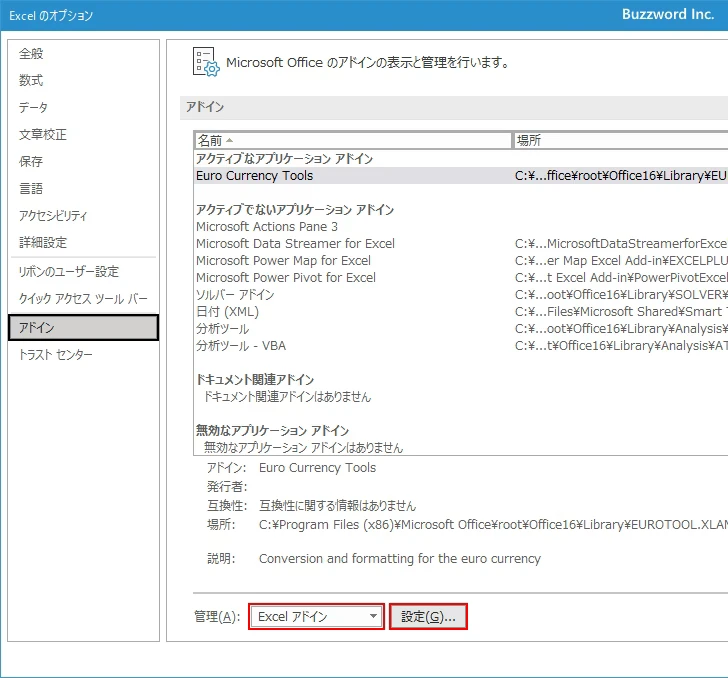Select Microsoft Power Map for Excel row
728x678 pixels.
[461, 261]
